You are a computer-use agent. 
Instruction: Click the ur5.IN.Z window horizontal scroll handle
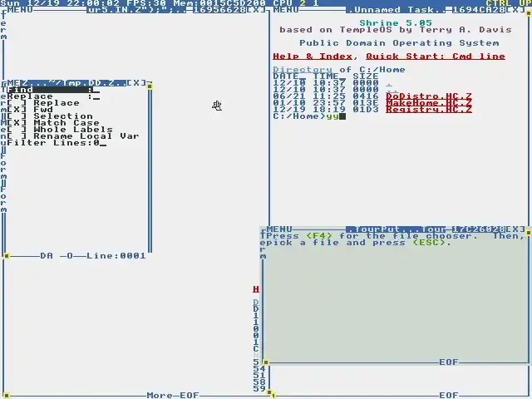[7, 396]
